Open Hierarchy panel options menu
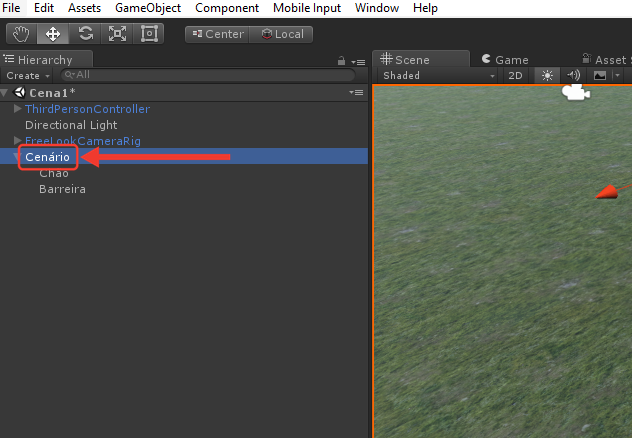This screenshot has width=632, height=438. click(358, 62)
